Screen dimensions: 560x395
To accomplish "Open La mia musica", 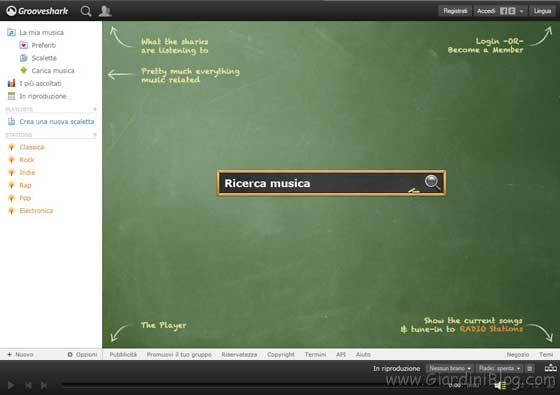I will (41, 32).
